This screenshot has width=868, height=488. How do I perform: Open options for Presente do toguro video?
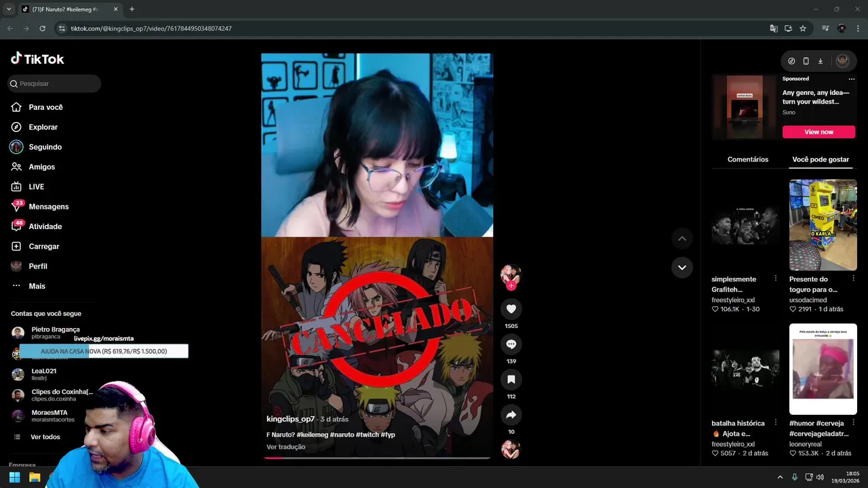(853, 279)
